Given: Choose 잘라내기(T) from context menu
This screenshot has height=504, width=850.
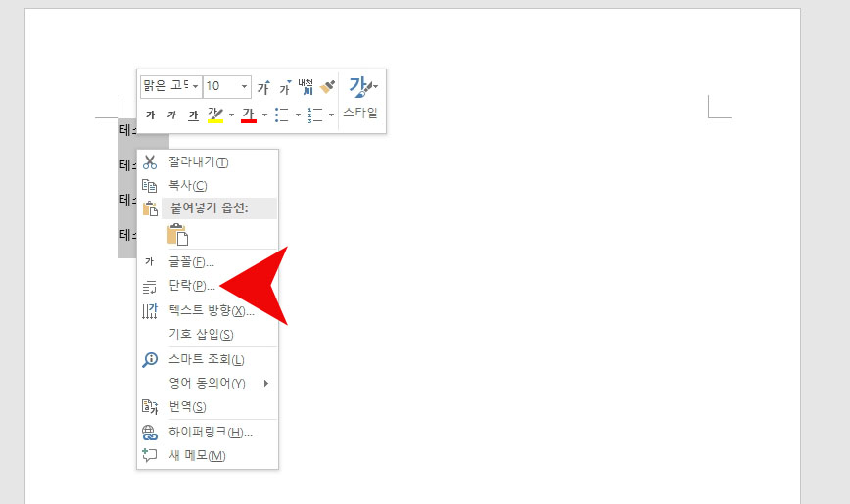Looking at the screenshot, I should click(x=208, y=162).
